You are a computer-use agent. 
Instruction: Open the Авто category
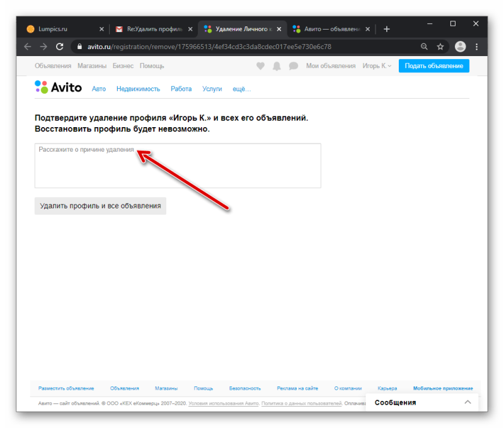click(x=99, y=89)
